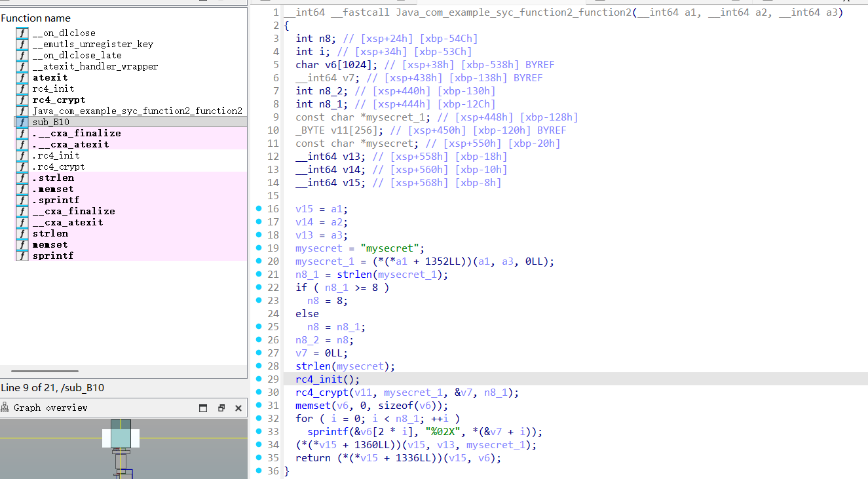Click the function icon next to .sprintf
Viewport: 868px width, 479px height.
pyautogui.click(x=23, y=200)
